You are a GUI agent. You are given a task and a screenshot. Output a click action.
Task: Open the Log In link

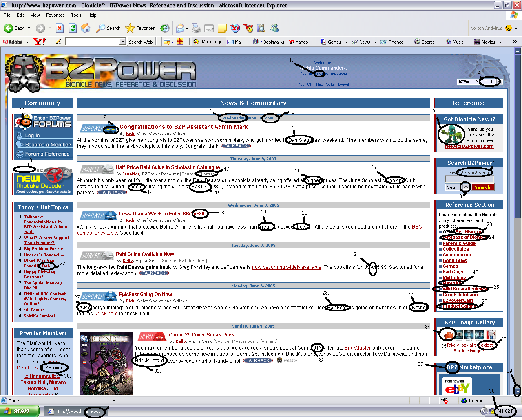(x=32, y=135)
